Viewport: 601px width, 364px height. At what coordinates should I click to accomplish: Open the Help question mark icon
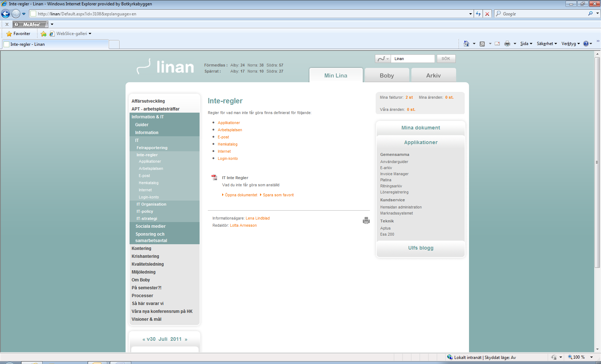[586, 44]
